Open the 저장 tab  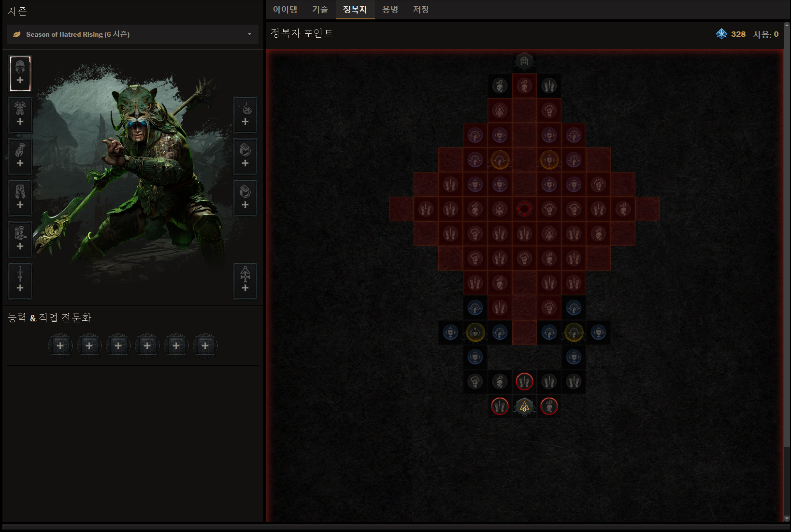pos(421,9)
